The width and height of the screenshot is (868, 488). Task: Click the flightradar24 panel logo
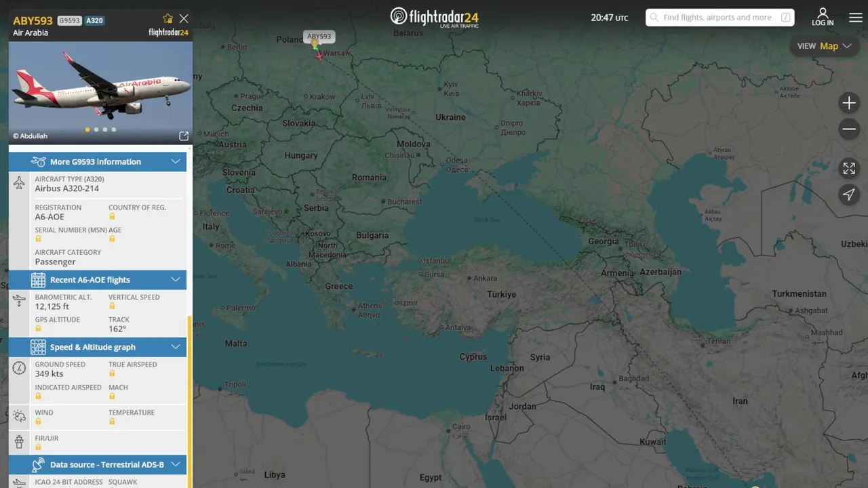pos(168,33)
